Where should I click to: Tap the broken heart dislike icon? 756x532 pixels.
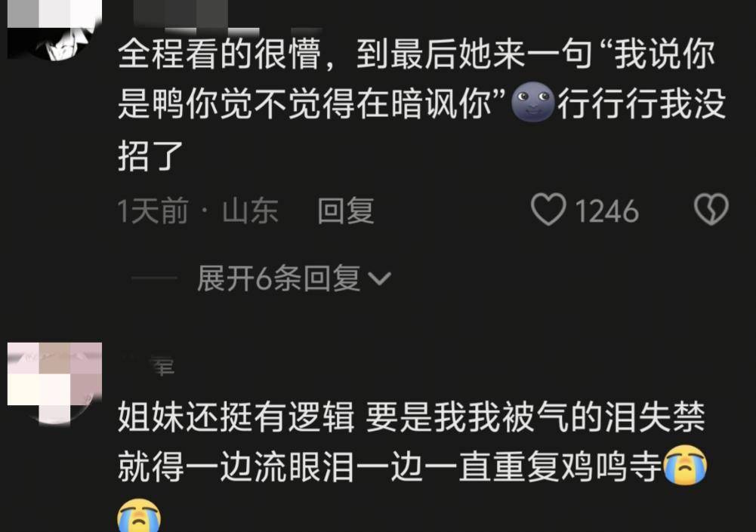pos(711,210)
